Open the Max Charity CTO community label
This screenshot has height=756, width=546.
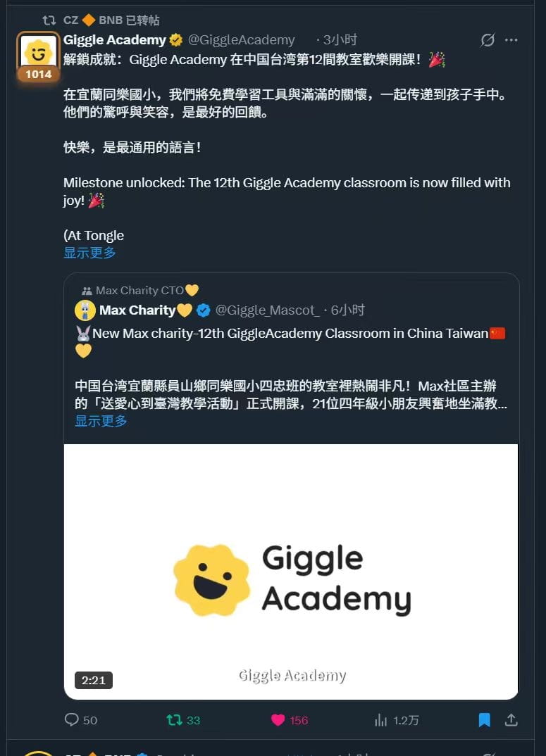pos(140,290)
